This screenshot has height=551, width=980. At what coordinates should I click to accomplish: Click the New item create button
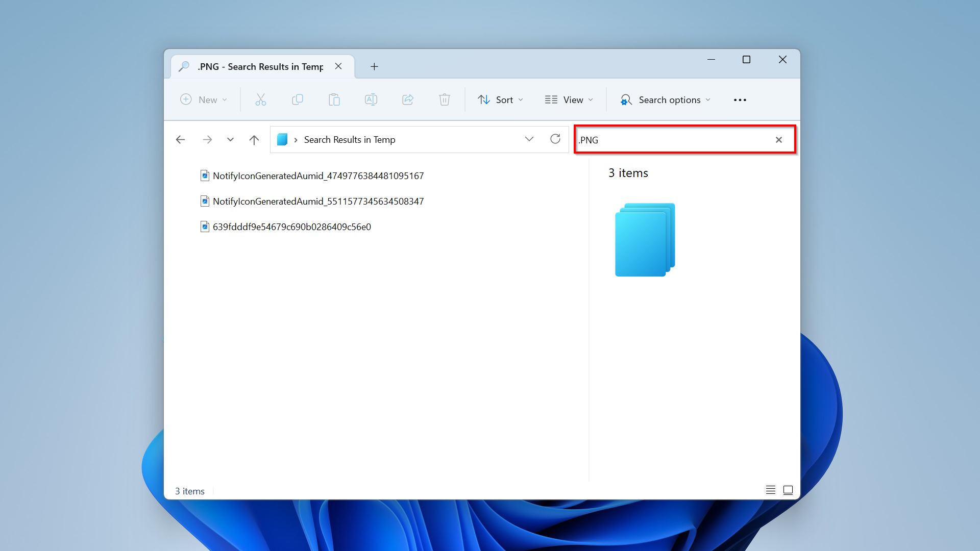pyautogui.click(x=203, y=99)
